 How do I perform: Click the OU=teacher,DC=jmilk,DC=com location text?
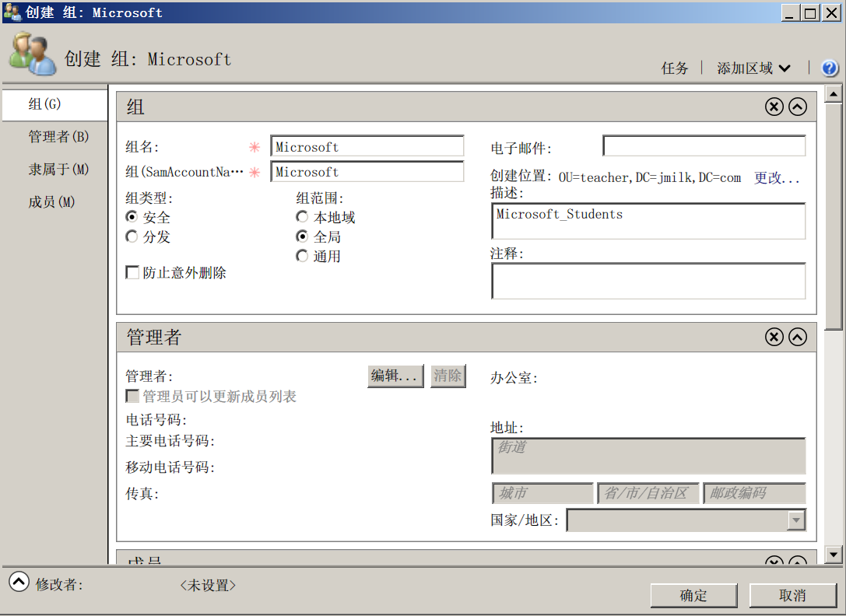pos(650,177)
